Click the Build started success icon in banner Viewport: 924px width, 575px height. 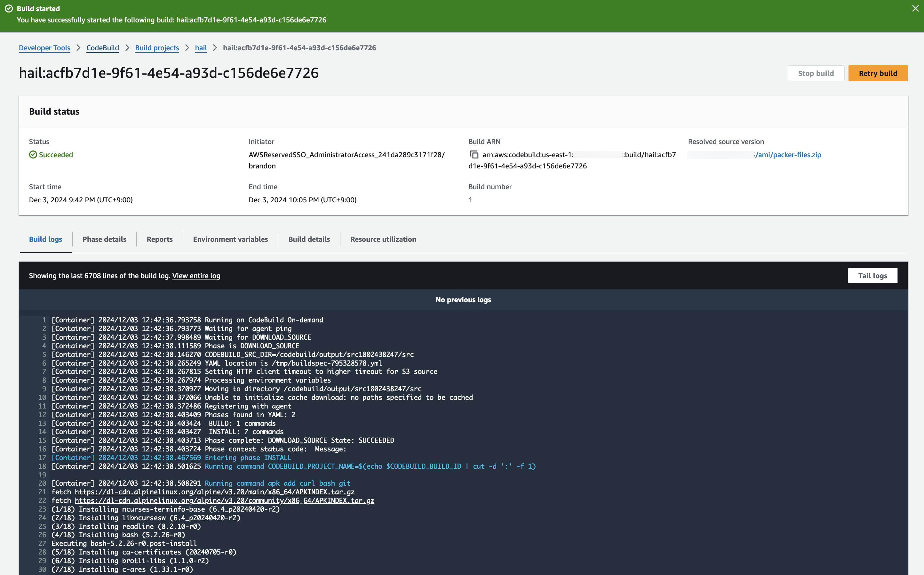(9, 8)
